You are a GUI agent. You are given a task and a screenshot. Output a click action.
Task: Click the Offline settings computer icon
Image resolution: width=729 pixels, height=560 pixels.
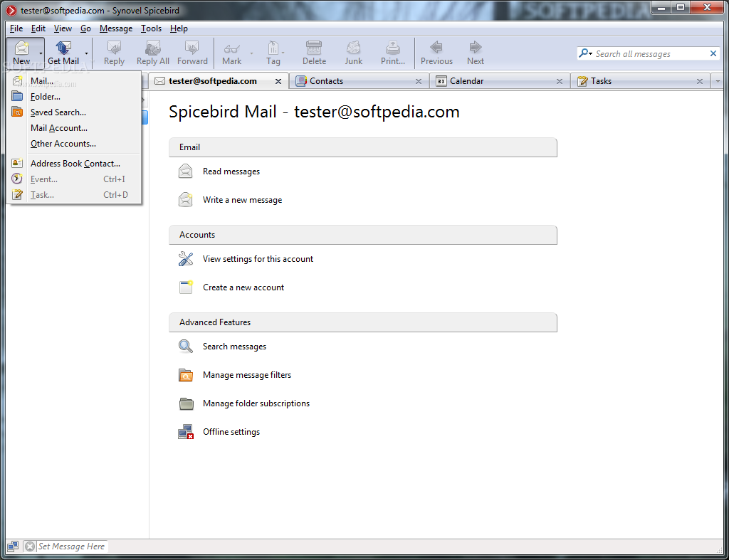click(x=186, y=432)
